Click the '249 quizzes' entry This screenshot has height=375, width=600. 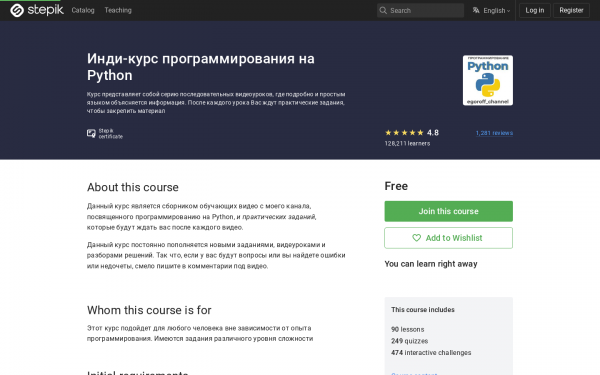(x=409, y=341)
